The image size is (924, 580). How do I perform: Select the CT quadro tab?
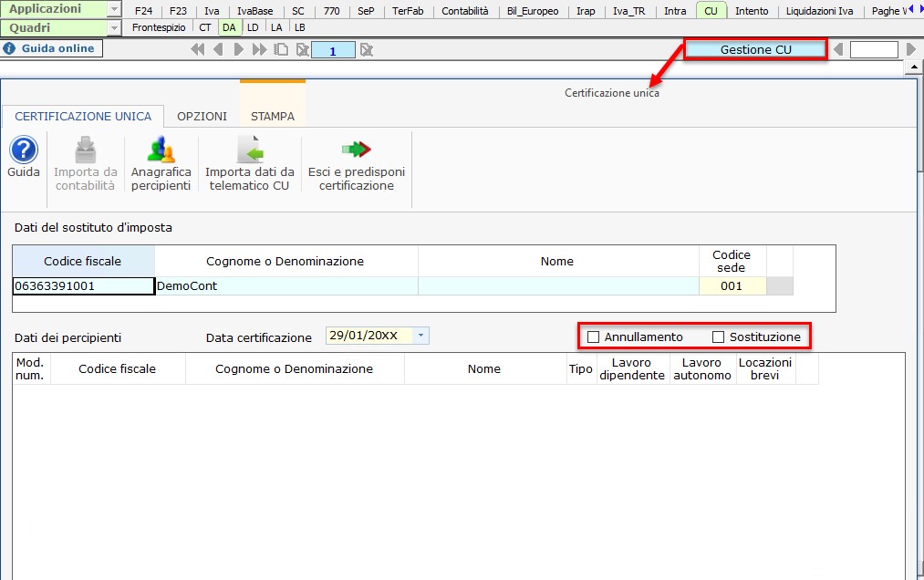pos(205,27)
